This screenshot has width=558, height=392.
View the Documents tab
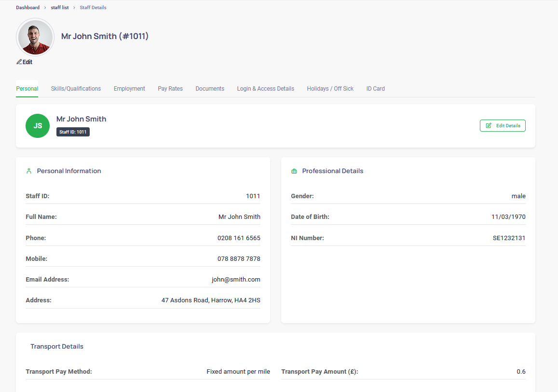click(x=210, y=88)
